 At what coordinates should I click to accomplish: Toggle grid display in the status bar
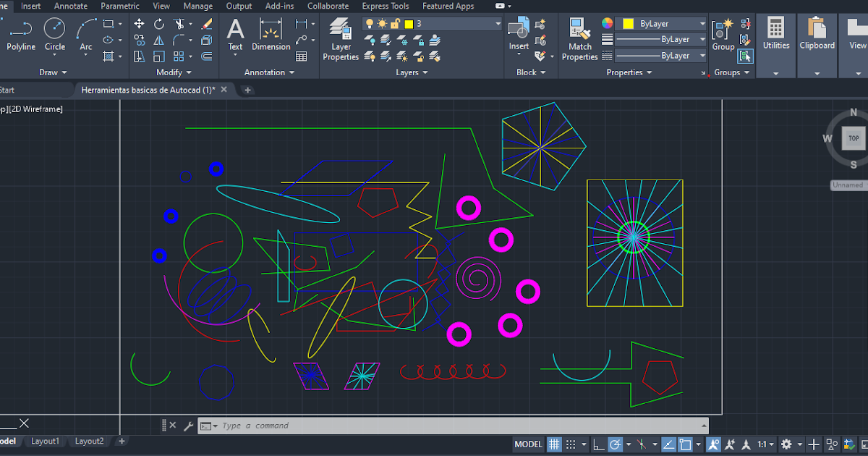coord(554,444)
